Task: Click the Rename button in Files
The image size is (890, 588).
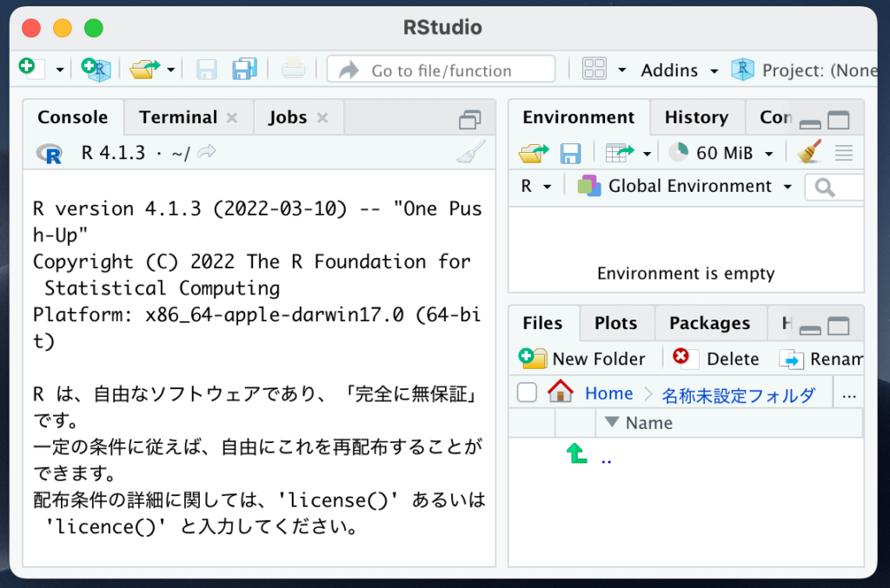Action: [821, 359]
